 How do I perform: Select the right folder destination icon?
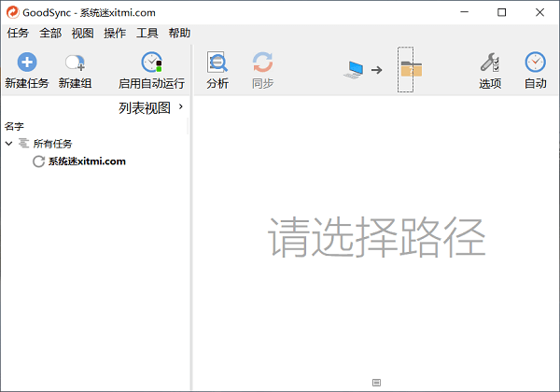[411, 69]
